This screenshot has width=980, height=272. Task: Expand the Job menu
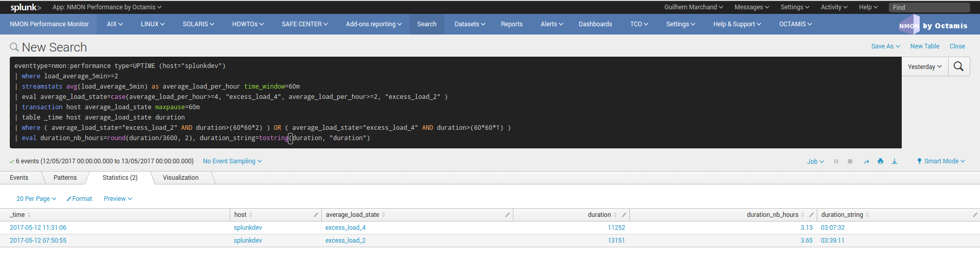coord(815,161)
